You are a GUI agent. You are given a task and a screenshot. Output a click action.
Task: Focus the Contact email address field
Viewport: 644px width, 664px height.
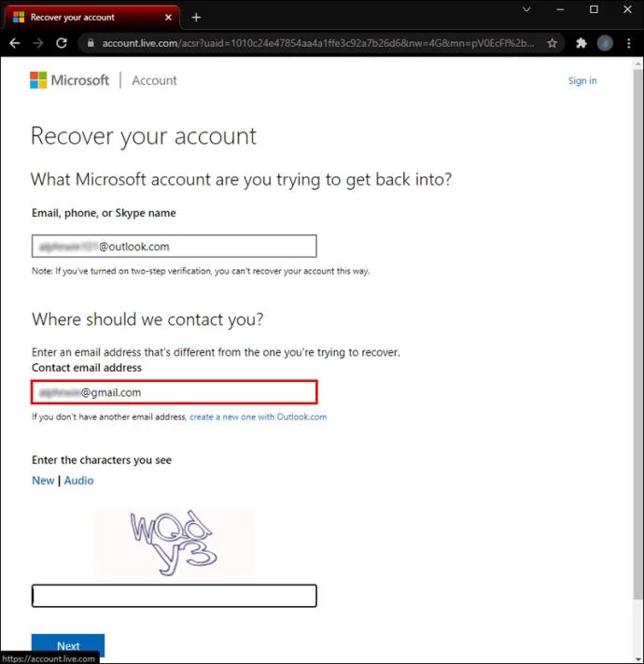tap(174, 392)
